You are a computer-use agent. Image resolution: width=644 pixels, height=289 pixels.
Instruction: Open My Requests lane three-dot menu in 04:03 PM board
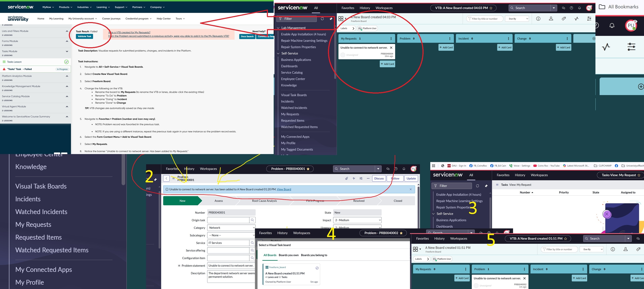(x=391, y=39)
